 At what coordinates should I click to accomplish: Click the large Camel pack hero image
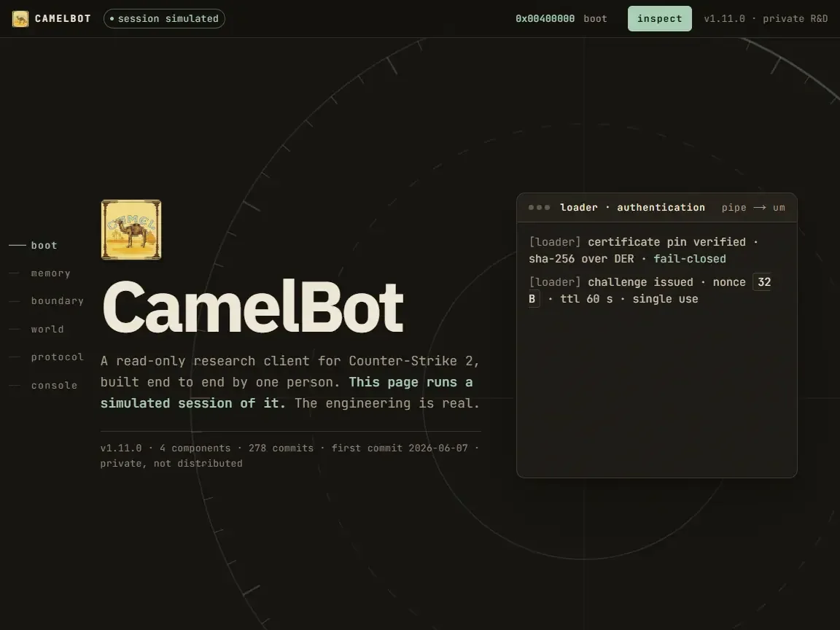[x=131, y=230]
